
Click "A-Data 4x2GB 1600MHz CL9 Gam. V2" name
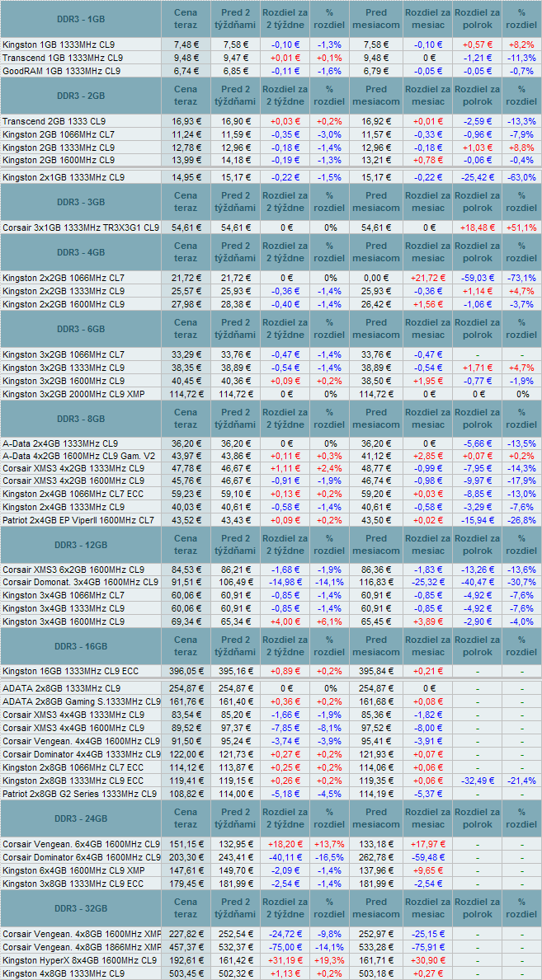pos(78,456)
